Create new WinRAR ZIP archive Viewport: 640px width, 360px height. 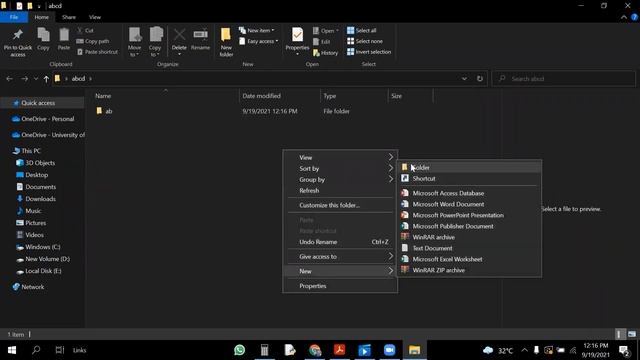tap(470, 270)
